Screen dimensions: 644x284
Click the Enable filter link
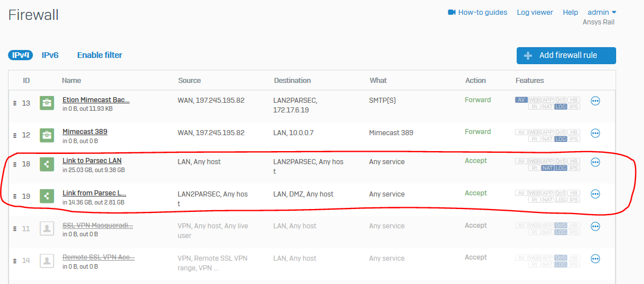[x=99, y=55]
